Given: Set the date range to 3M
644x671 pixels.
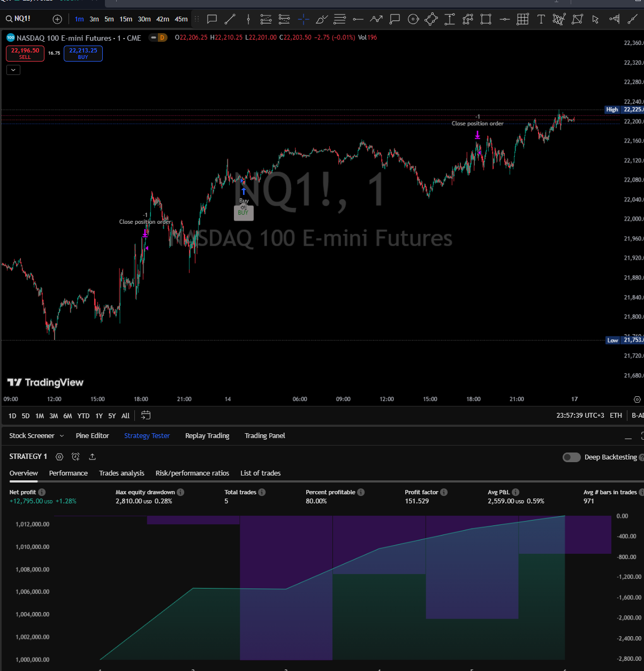Looking at the screenshot, I should [54, 416].
